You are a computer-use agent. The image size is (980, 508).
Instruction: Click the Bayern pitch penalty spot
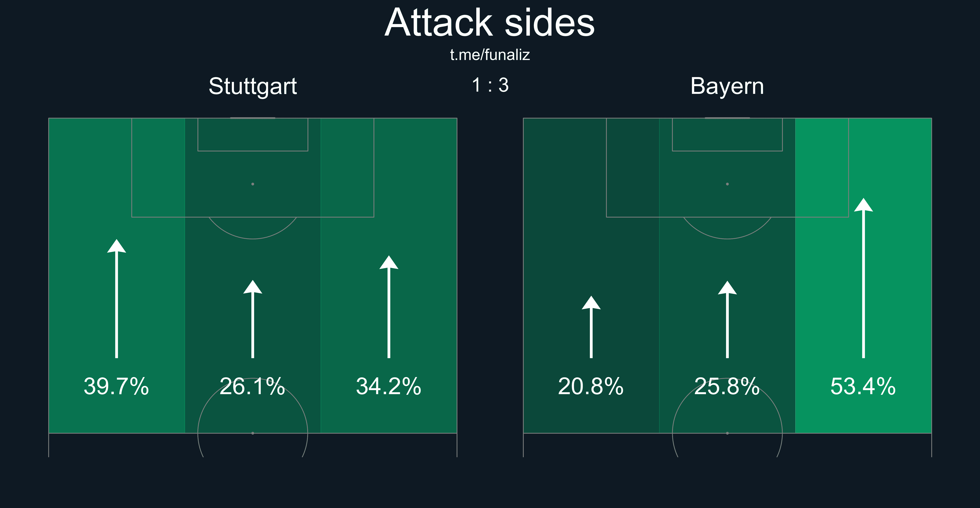pos(727,184)
